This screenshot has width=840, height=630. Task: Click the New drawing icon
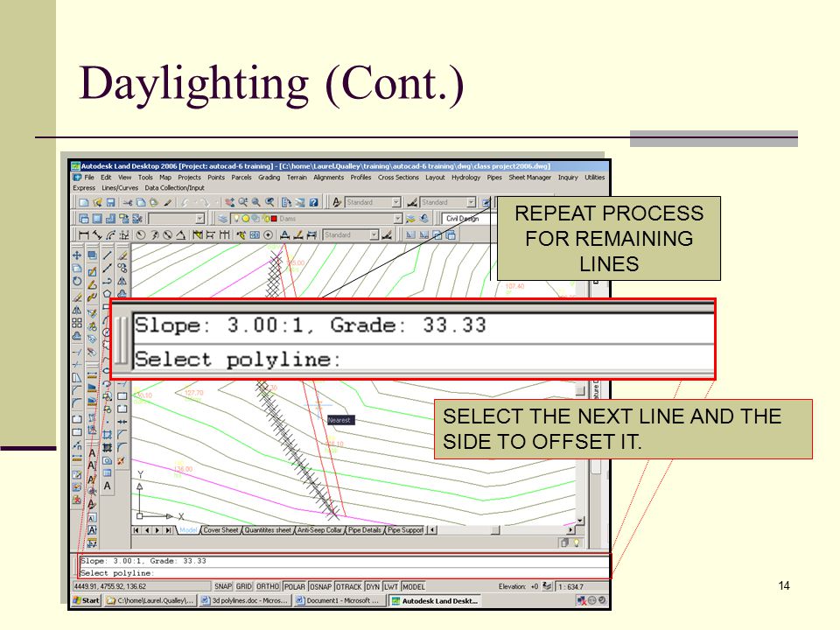point(84,202)
